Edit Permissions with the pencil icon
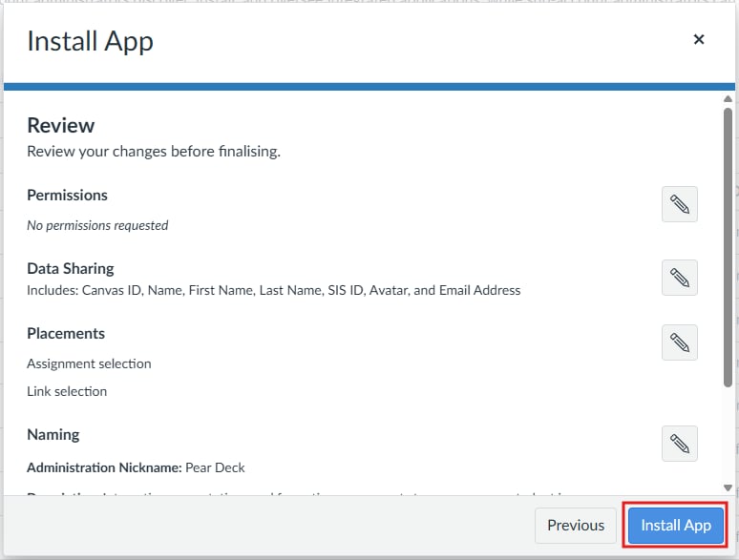Image resolution: width=739 pixels, height=560 pixels. [679, 204]
